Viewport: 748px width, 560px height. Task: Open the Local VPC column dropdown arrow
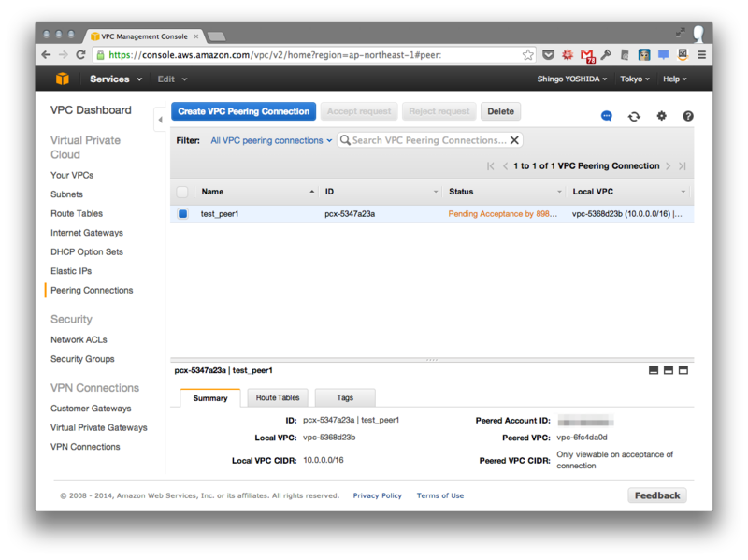coord(683,192)
